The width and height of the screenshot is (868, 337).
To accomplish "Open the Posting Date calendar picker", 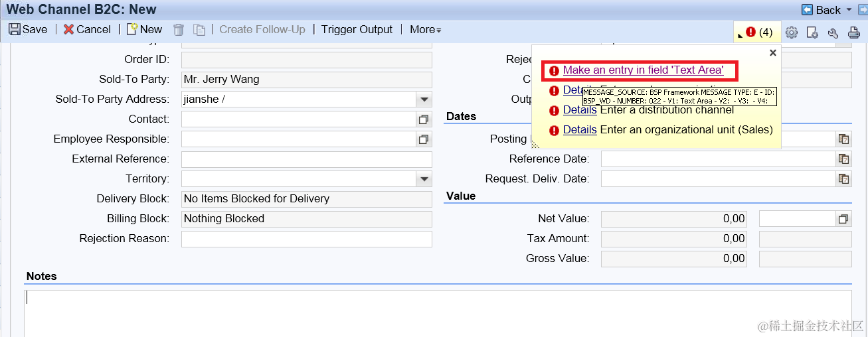I will click(x=843, y=139).
